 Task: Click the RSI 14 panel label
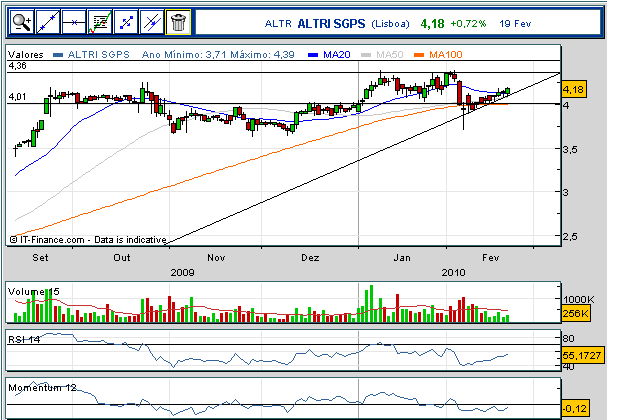pos(24,339)
